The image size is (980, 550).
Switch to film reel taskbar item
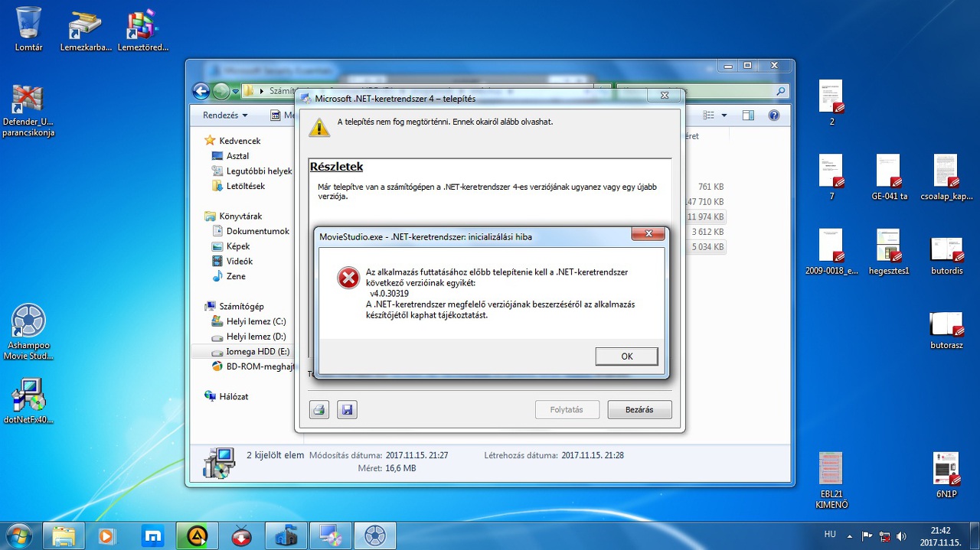[375, 535]
